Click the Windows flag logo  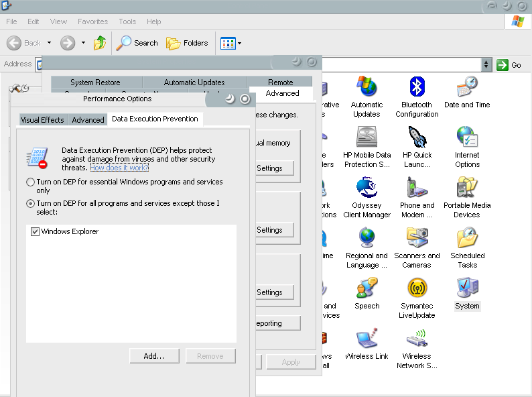[517, 21]
